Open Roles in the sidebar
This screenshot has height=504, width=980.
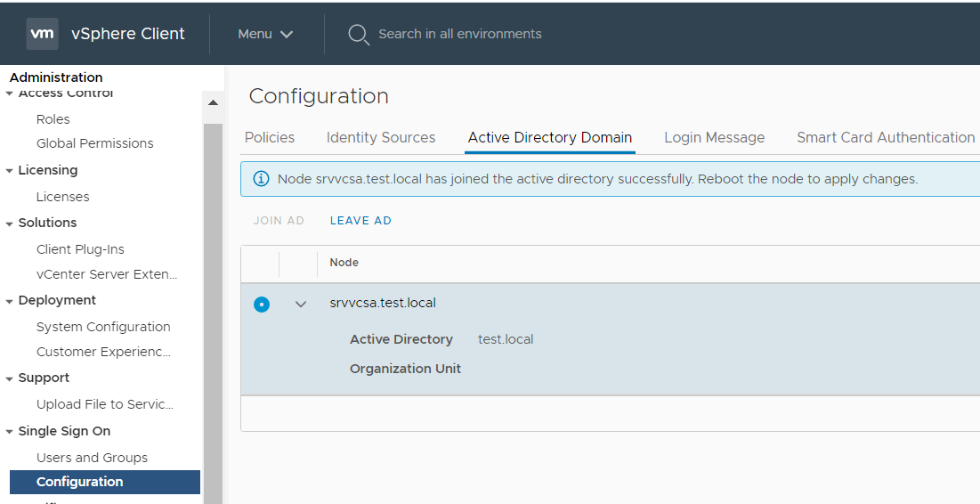(53, 118)
